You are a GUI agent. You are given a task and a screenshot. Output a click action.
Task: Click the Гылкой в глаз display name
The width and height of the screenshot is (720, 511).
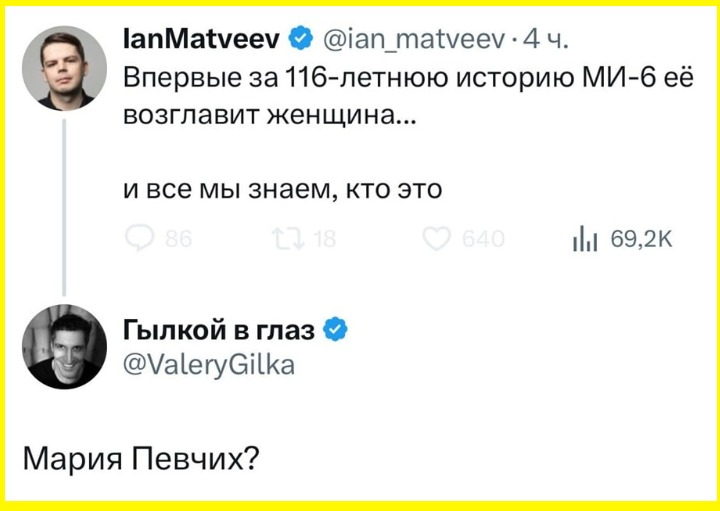pos(219,330)
